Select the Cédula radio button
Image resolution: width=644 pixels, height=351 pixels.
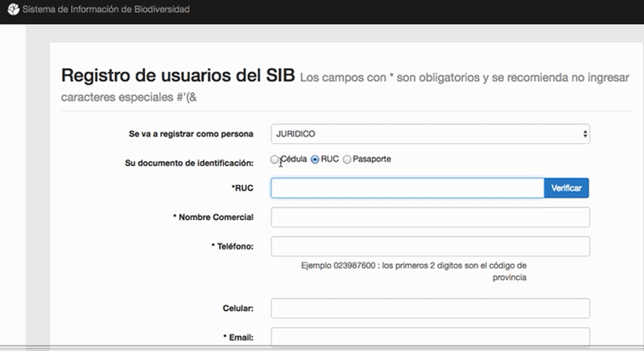[x=274, y=160]
